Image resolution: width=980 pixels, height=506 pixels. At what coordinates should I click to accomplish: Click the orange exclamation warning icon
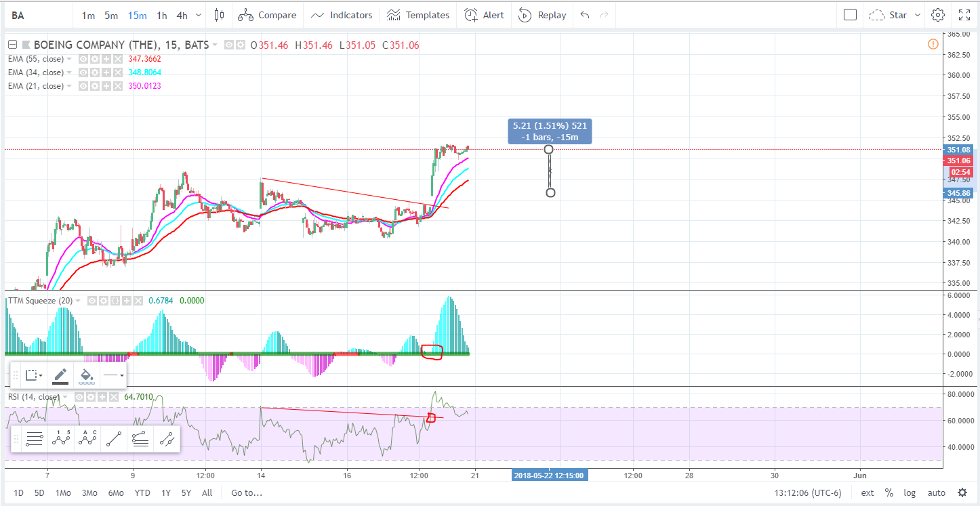click(x=933, y=44)
